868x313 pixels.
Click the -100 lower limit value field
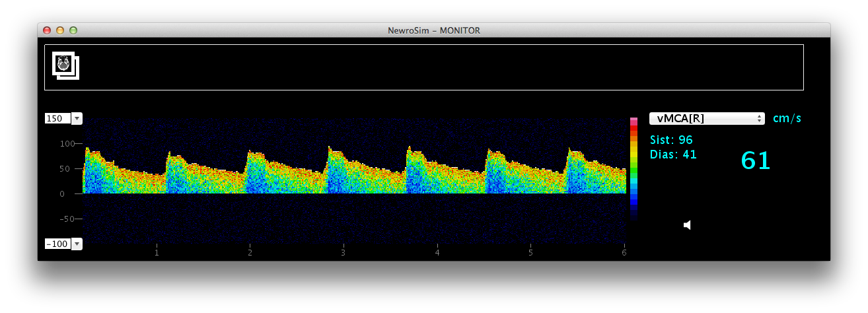click(x=57, y=244)
